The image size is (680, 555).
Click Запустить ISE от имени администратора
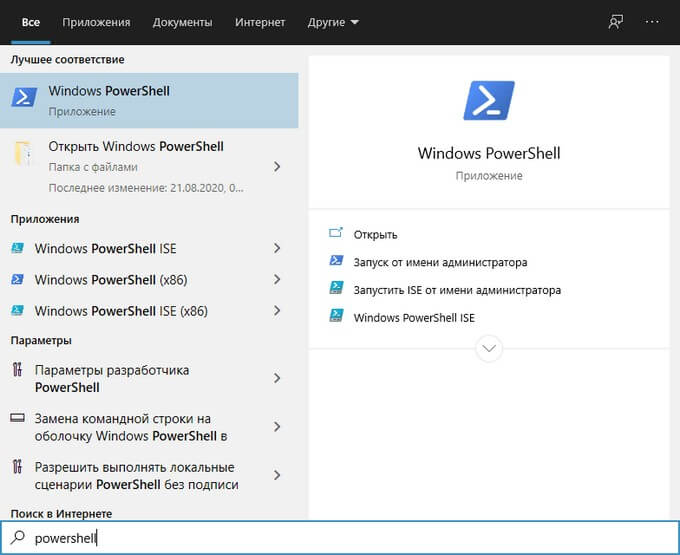(457, 290)
